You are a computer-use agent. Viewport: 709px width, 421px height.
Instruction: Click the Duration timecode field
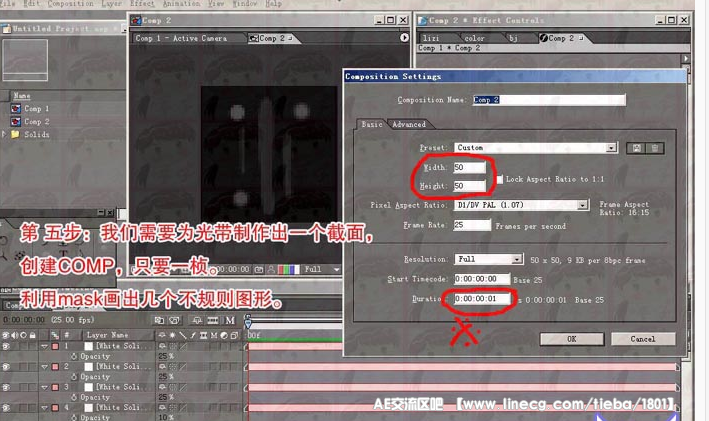482,299
